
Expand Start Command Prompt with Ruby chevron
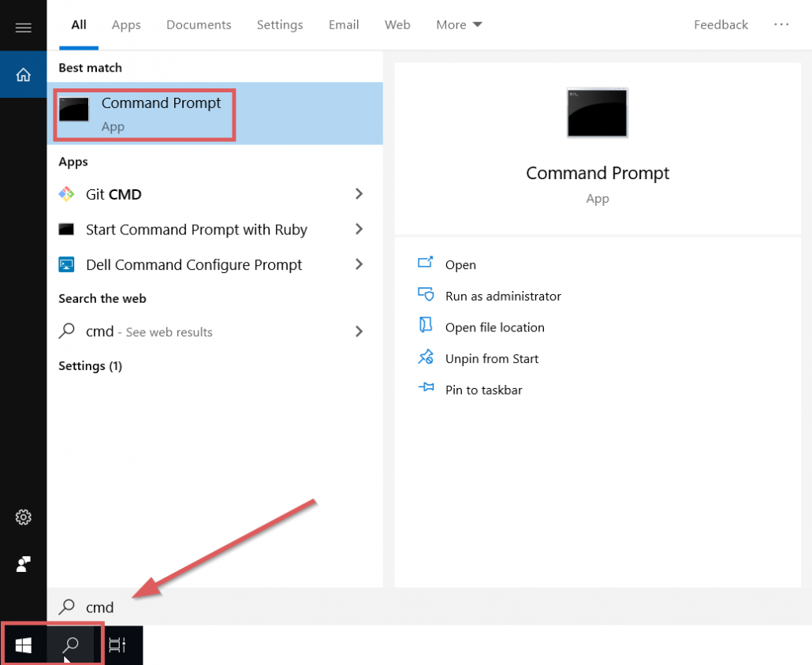pyautogui.click(x=359, y=229)
